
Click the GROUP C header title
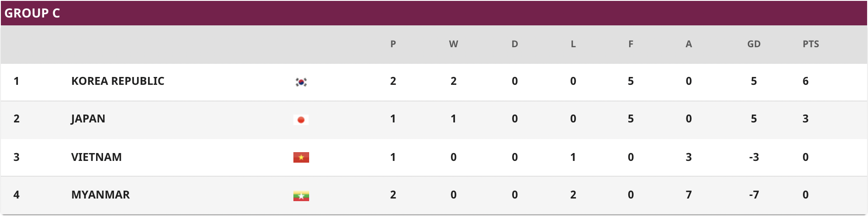tap(32, 13)
